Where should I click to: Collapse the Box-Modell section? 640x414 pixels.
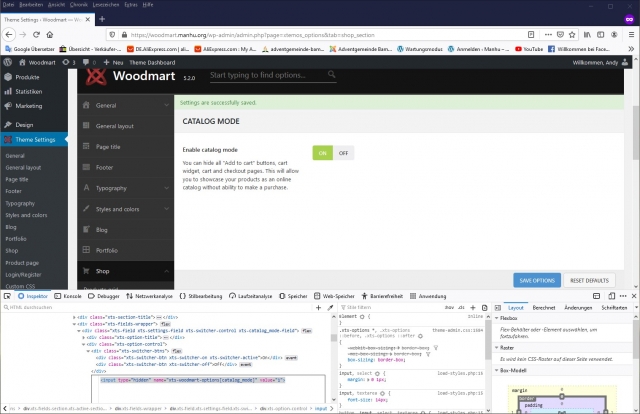coord(497,370)
